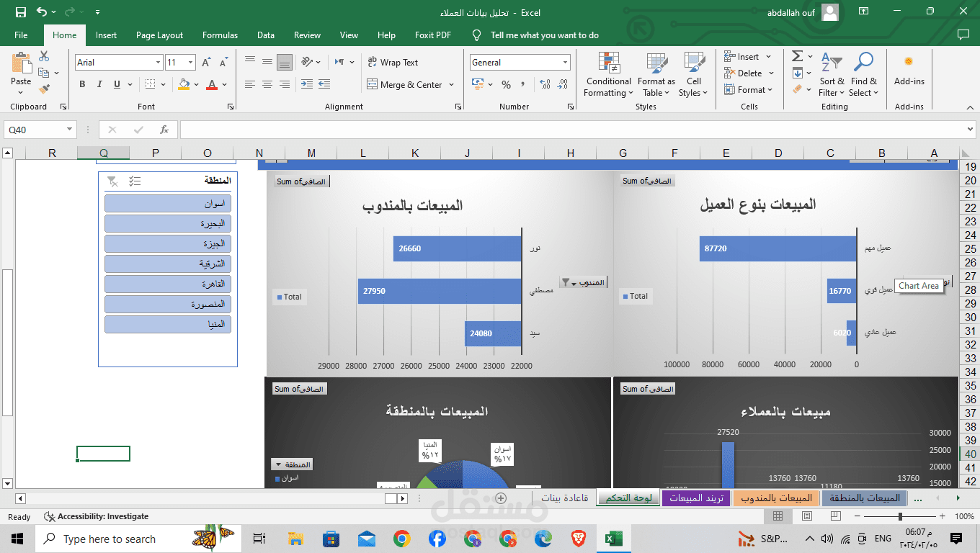
Task: Click the slicer Clear Filter icon
Action: tap(112, 181)
